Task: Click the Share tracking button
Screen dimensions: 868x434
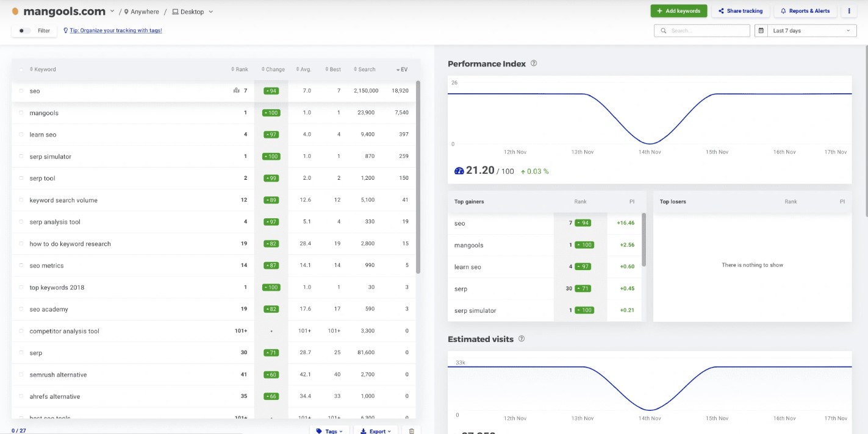Action: click(741, 11)
